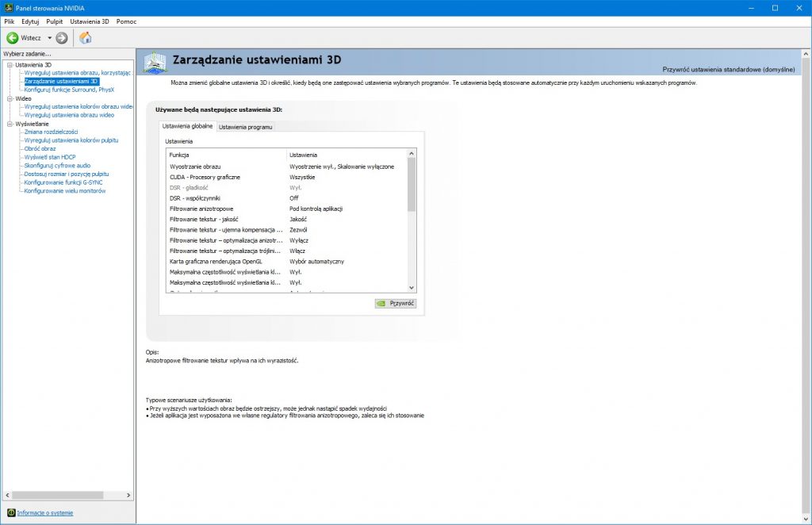Click the Przywróć button
812x525 pixels.
396,304
